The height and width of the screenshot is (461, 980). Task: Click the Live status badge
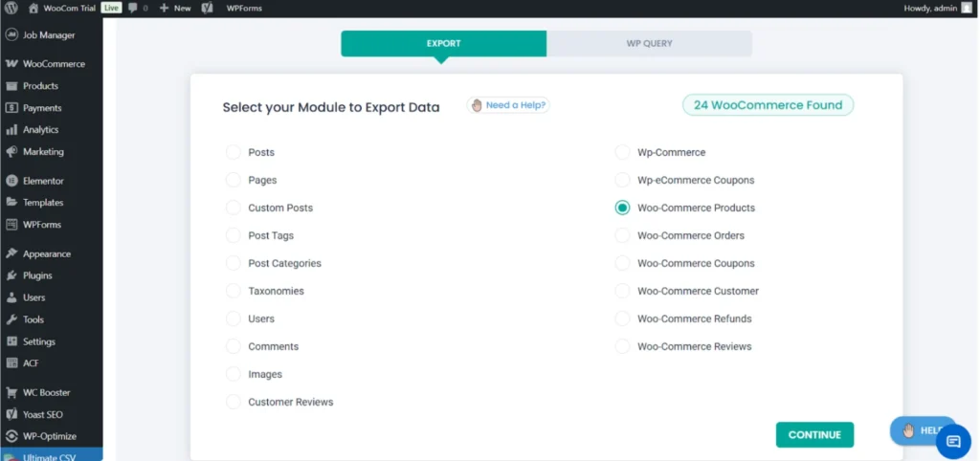[x=111, y=8]
